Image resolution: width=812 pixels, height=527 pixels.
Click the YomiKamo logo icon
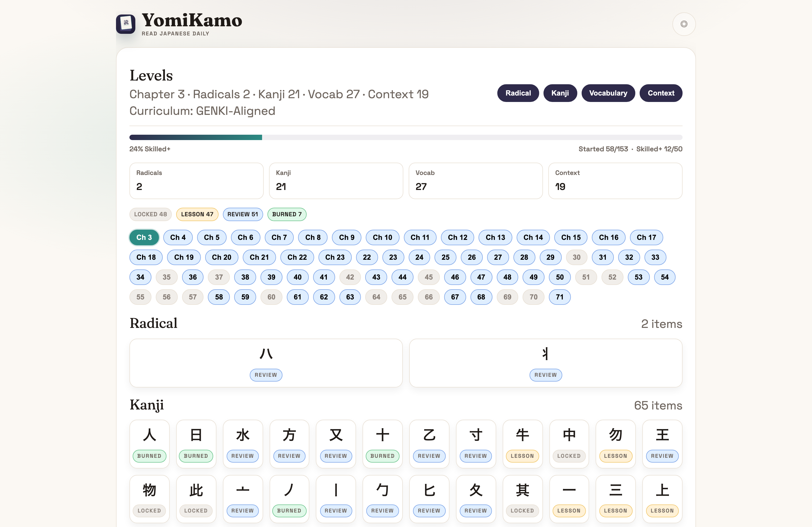126,24
